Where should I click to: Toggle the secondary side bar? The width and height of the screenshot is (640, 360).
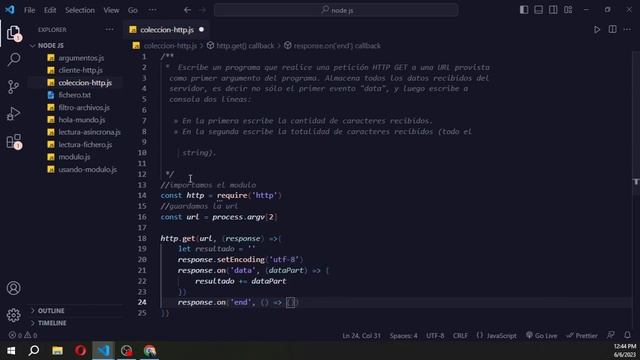click(553, 10)
